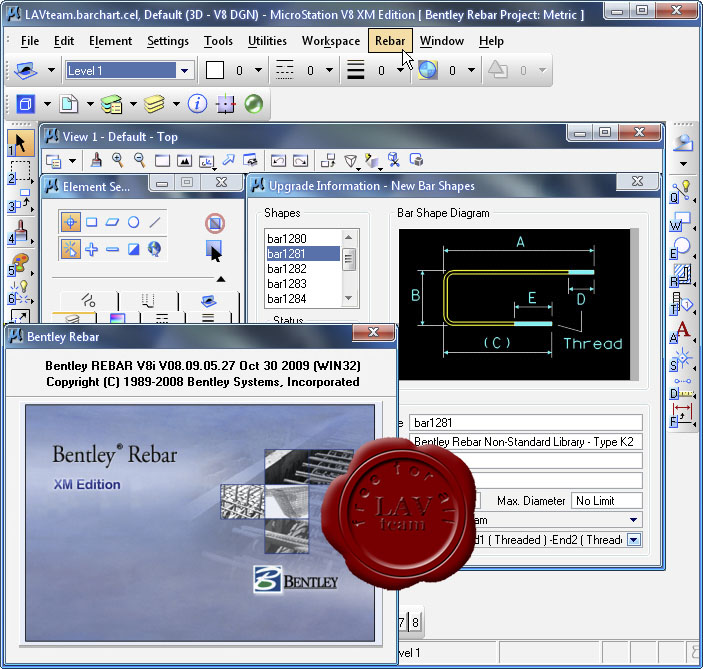Click Disable Handles icon in Element Selection
The image size is (703, 669).
coord(215,223)
